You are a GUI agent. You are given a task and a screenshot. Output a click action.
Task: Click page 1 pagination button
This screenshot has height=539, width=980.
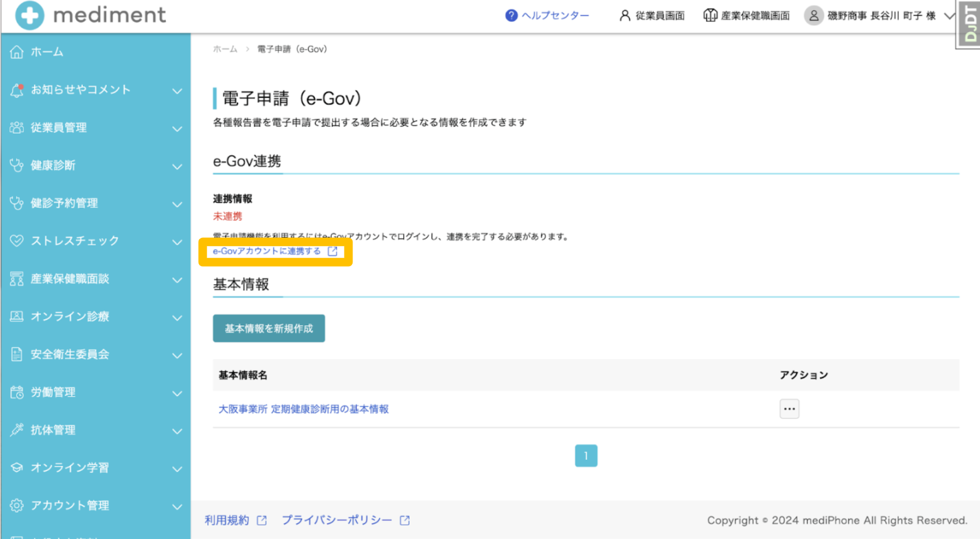(586, 456)
